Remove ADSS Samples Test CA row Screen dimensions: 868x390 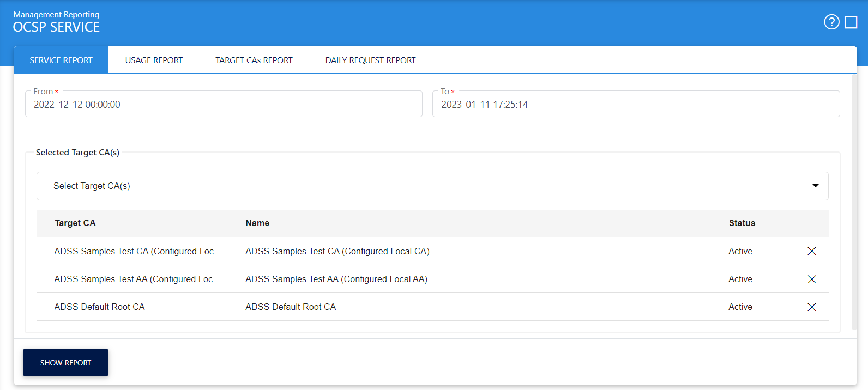click(x=811, y=251)
